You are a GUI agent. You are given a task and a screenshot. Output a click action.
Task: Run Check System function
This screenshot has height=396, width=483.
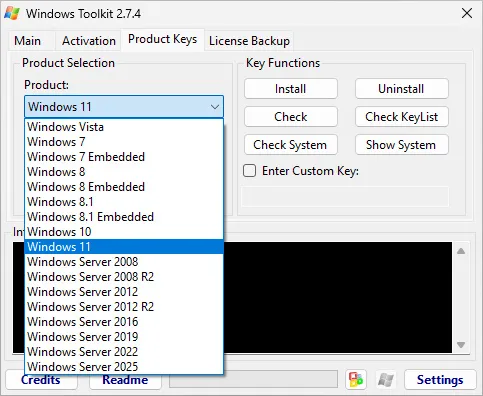coord(291,145)
